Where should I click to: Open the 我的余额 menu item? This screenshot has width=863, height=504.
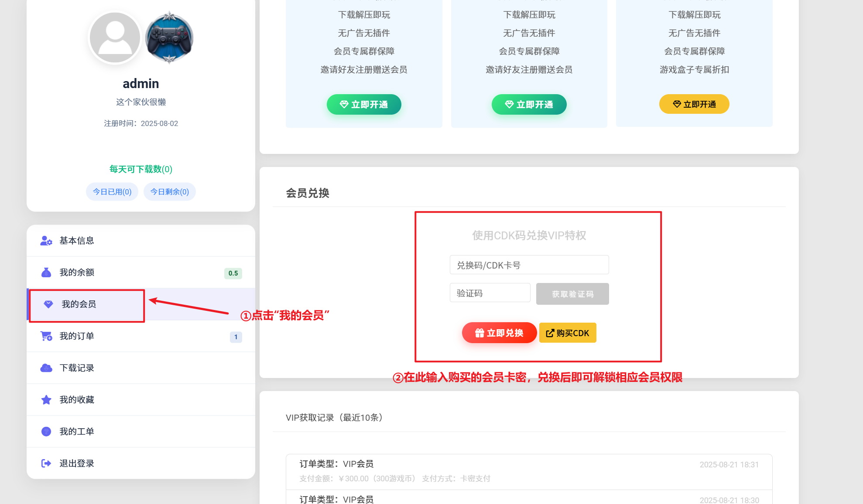coord(141,272)
